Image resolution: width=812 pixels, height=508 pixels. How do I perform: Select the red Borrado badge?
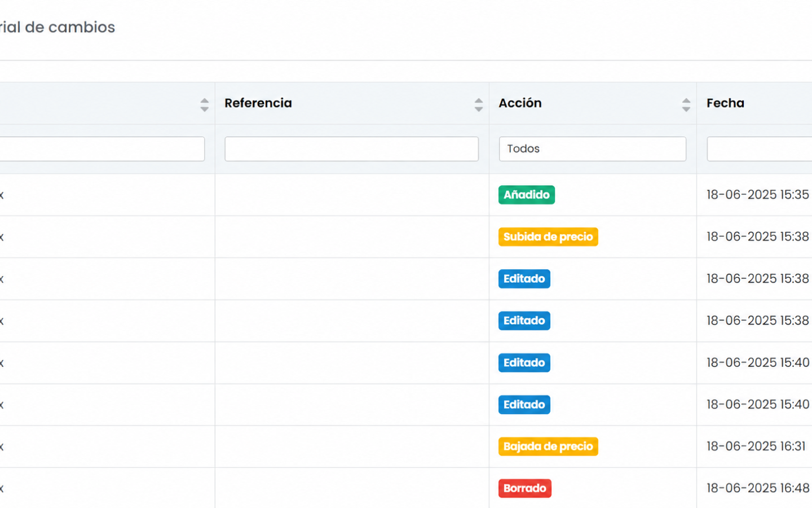525,488
